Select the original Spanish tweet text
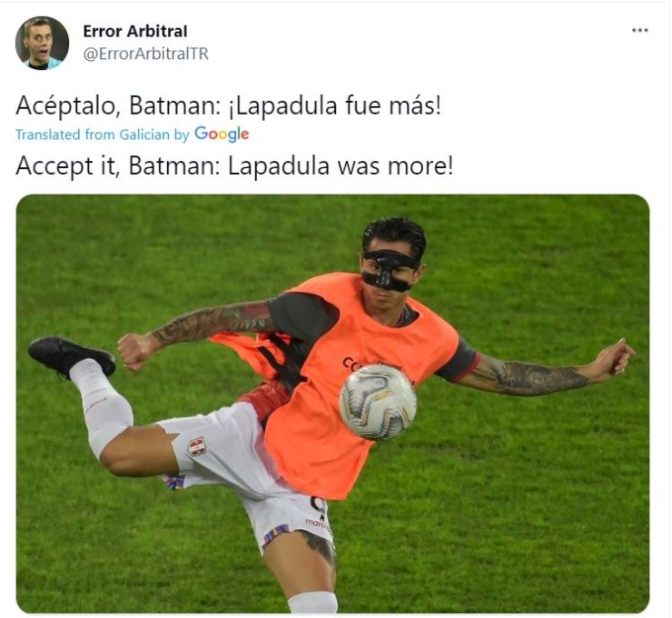672x618 pixels. 229,105
